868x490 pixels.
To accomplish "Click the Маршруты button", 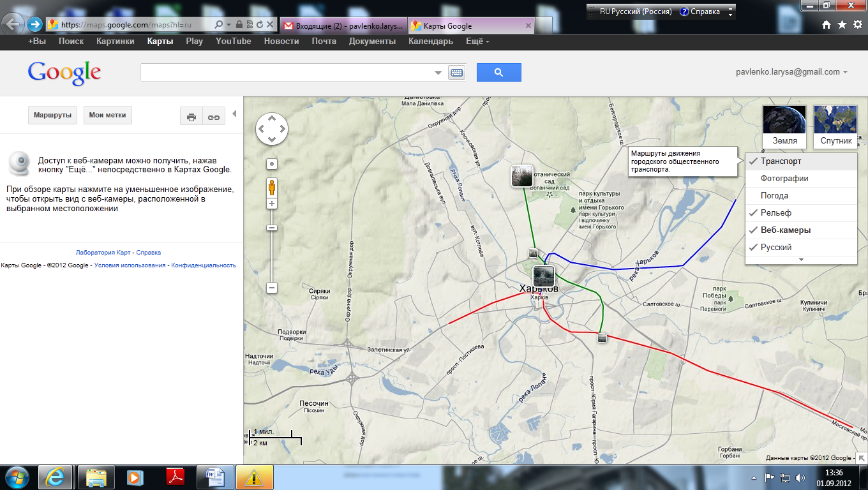I will pyautogui.click(x=52, y=115).
